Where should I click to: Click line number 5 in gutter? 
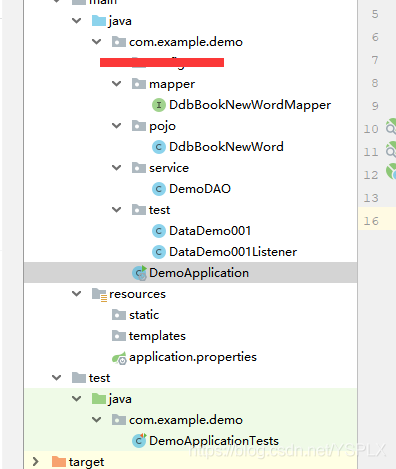coord(375,14)
